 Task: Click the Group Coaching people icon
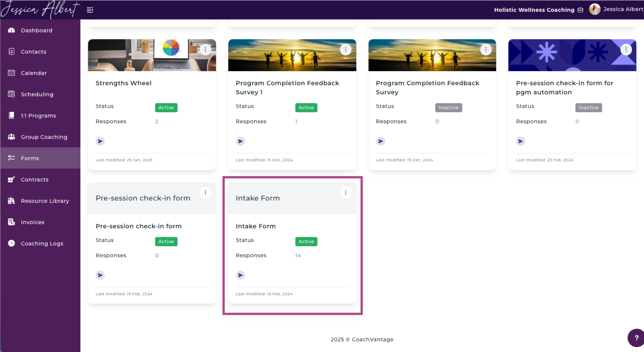pyautogui.click(x=11, y=137)
